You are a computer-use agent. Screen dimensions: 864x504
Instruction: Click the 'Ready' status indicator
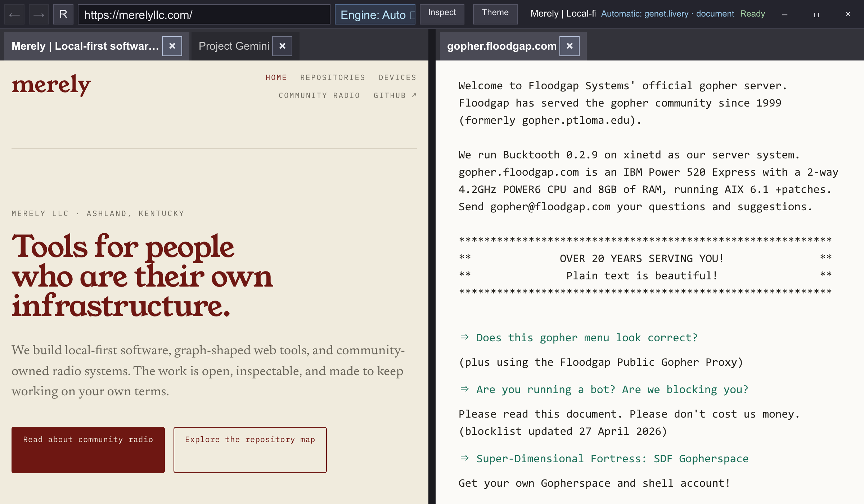[x=752, y=14]
